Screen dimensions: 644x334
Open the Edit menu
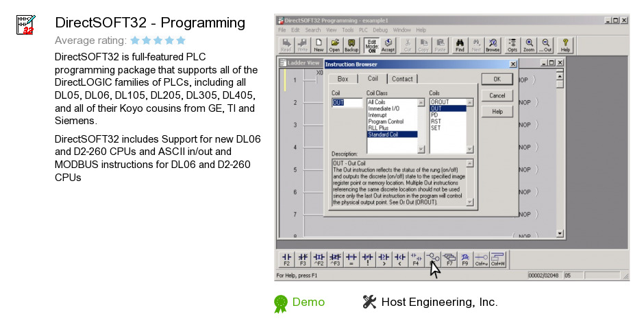pos(295,30)
